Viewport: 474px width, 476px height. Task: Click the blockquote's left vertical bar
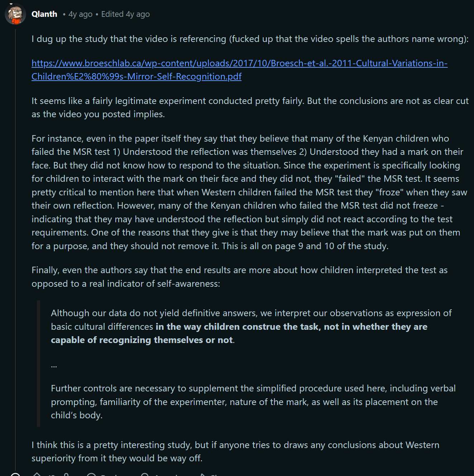click(x=39, y=363)
